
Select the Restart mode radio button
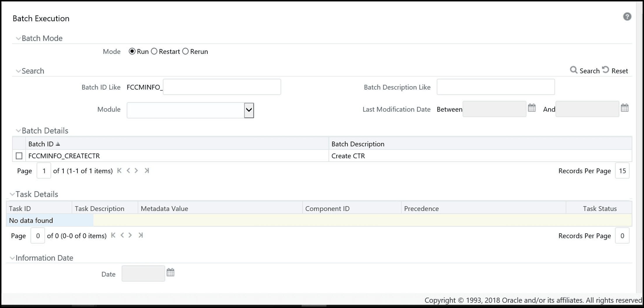[154, 51]
